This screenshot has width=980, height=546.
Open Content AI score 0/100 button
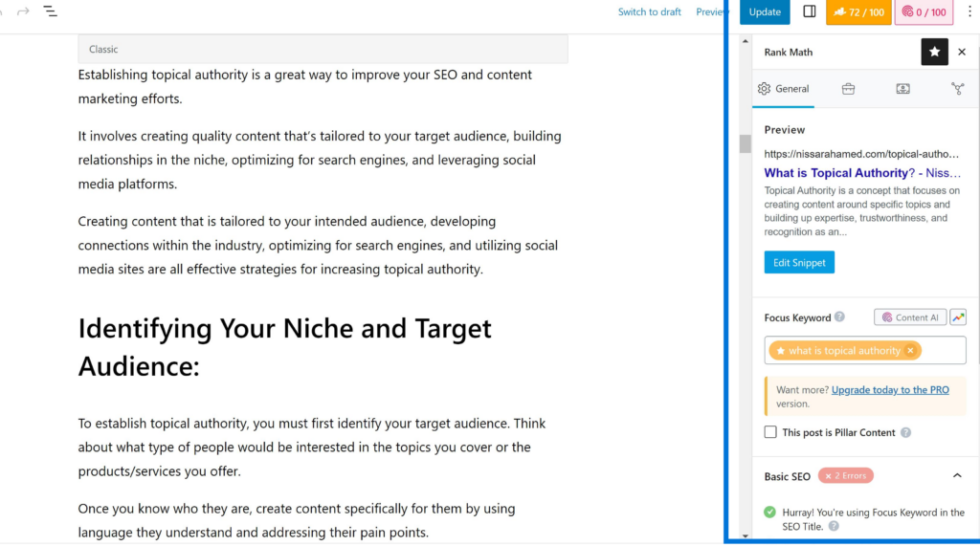coord(924,11)
